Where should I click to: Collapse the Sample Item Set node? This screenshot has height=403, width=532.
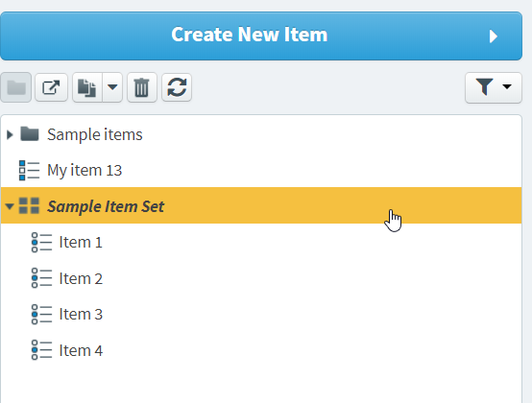pos(10,206)
